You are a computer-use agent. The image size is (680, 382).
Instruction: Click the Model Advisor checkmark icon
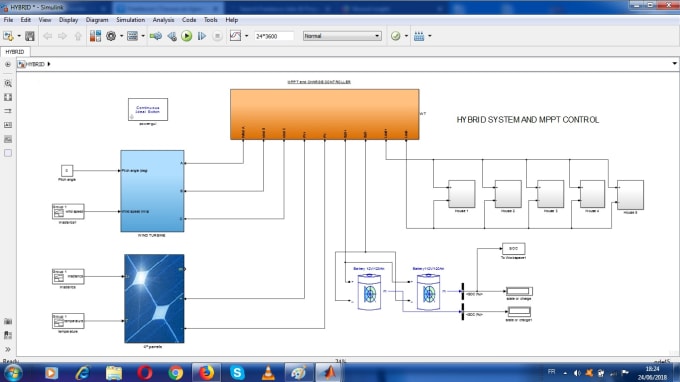click(x=396, y=36)
